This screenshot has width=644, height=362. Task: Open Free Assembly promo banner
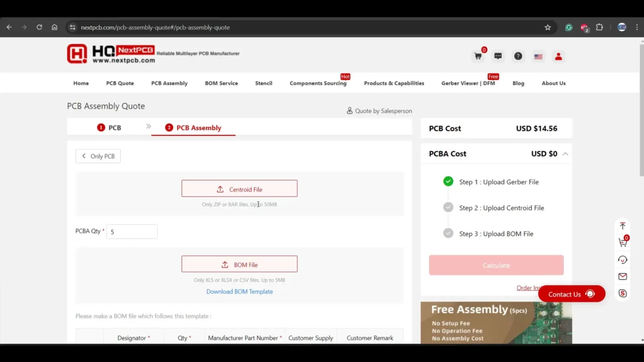pyautogui.click(x=496, y=323)
